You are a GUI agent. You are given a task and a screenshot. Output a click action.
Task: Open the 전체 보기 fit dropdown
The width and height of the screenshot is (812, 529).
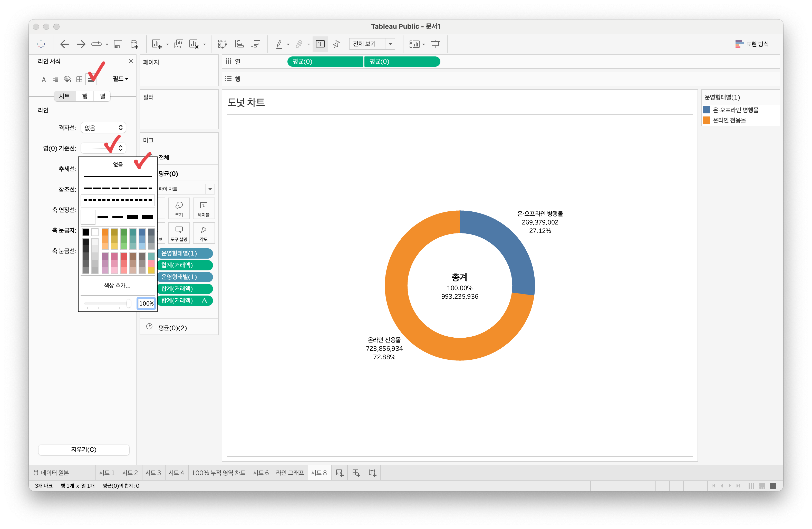coord(390,44)
